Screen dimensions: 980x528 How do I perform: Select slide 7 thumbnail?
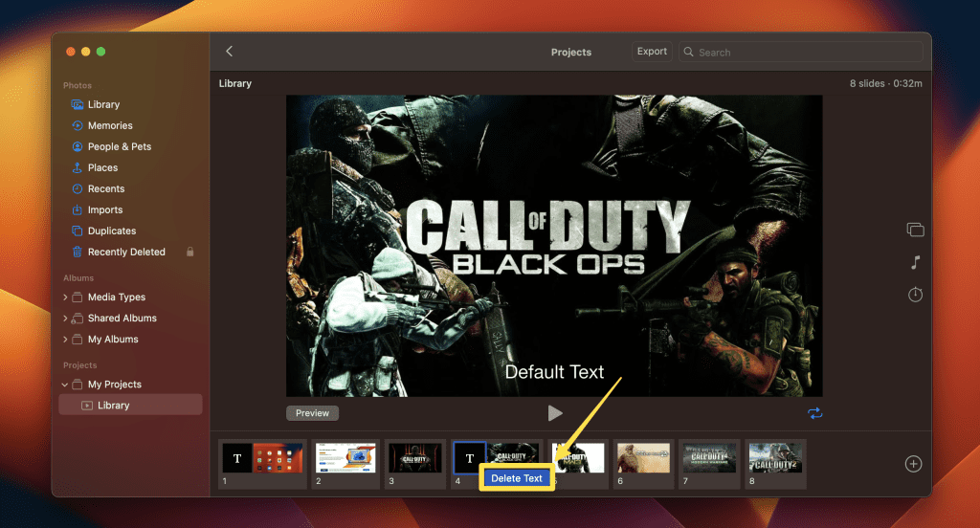(709, 458)
